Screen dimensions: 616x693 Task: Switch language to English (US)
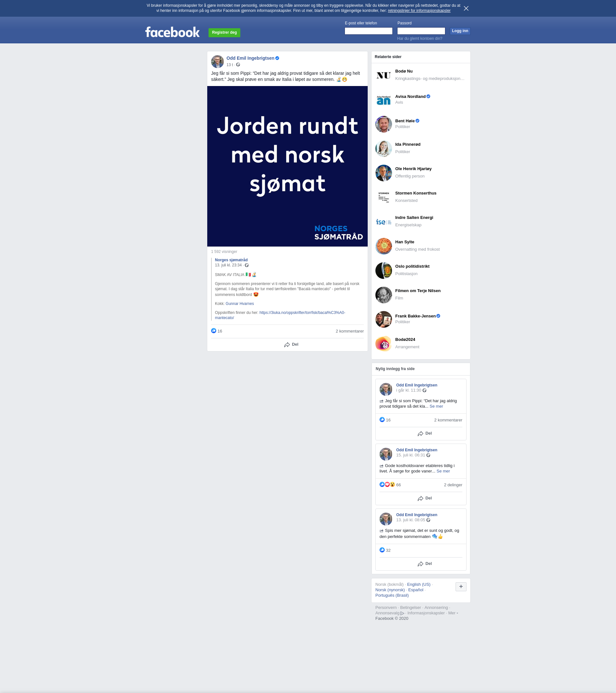point(418,585)
